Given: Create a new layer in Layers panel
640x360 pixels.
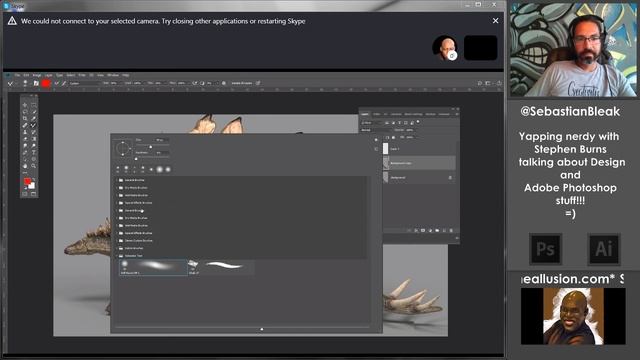Looking at the screenshot, I should coord(444,231).
